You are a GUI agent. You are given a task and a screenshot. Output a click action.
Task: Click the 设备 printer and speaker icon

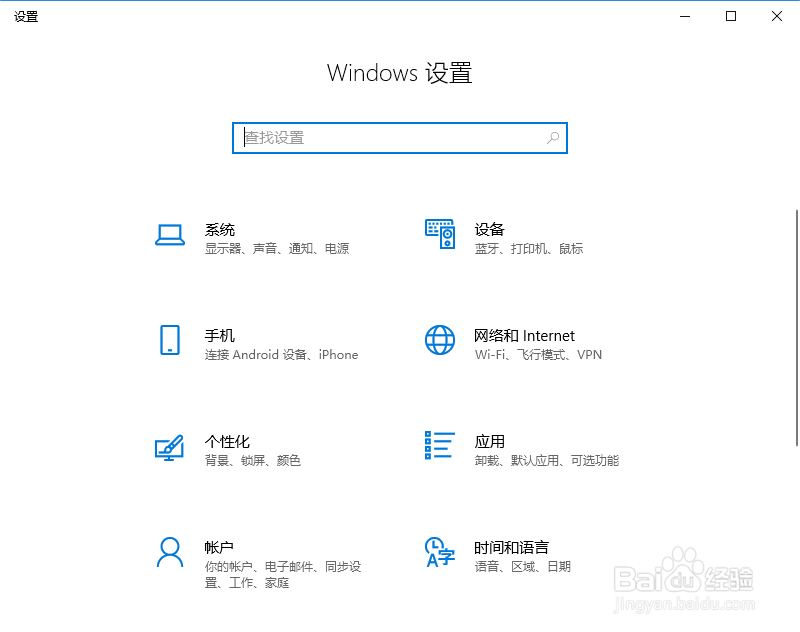point(438,235)
